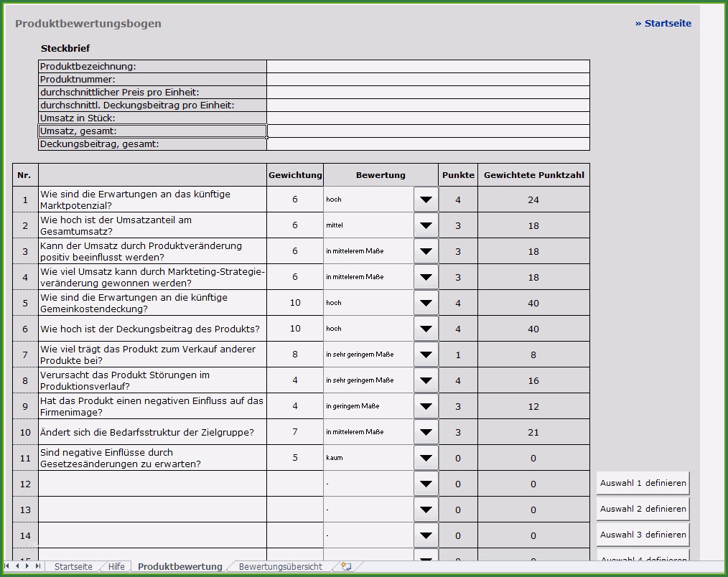
Task: Expand the rating dropdown for row 9 Firmenimage
Action: 426,406
